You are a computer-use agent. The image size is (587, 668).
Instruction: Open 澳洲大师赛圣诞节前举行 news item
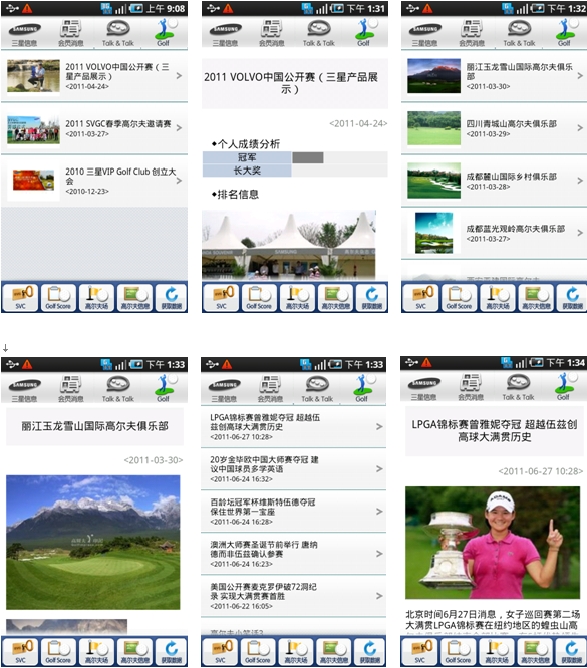point(294,554)
